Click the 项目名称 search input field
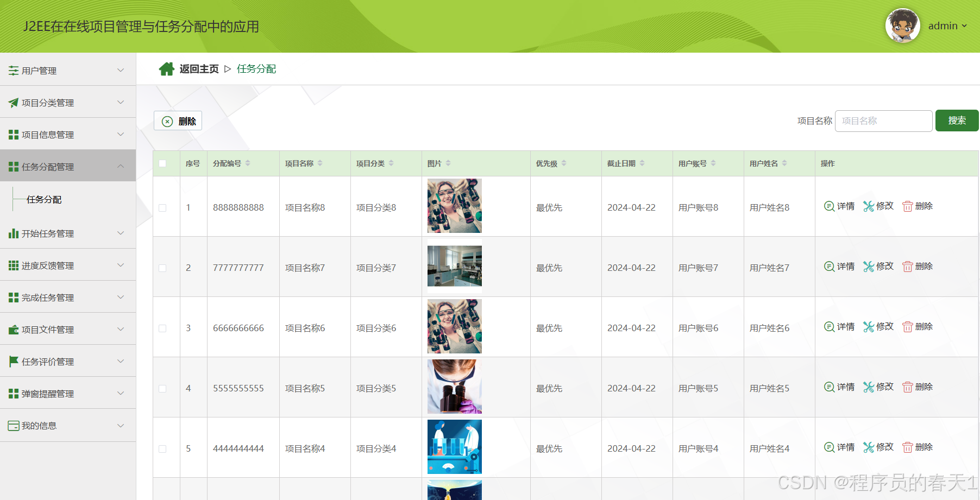Image resolution: width=980 pixels, height=500 pixels. [x=883, y=121]
